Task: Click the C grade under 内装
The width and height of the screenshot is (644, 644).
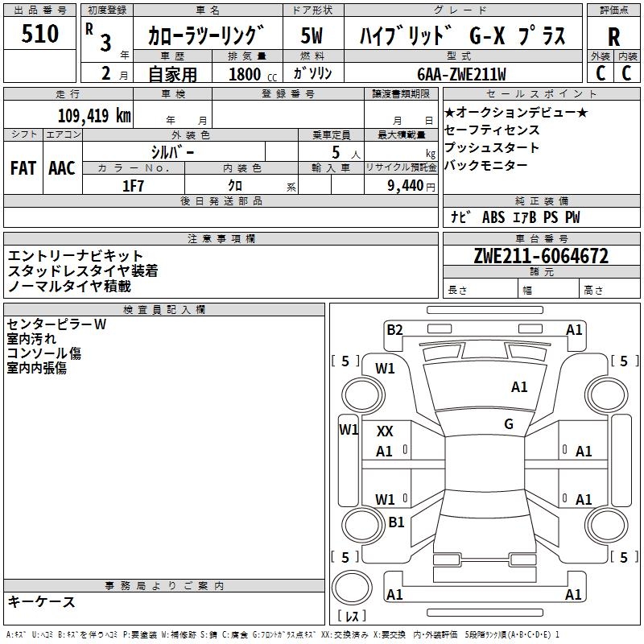Action: pos(626,73)
